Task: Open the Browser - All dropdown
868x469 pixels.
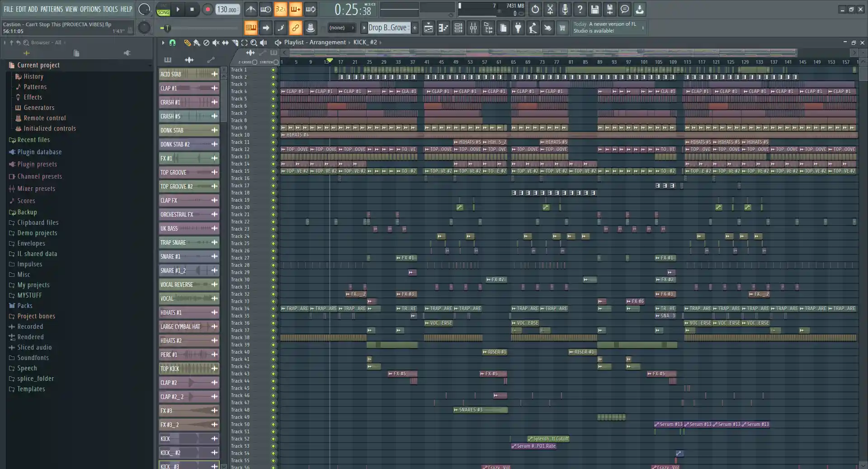Action: (45, 43)
